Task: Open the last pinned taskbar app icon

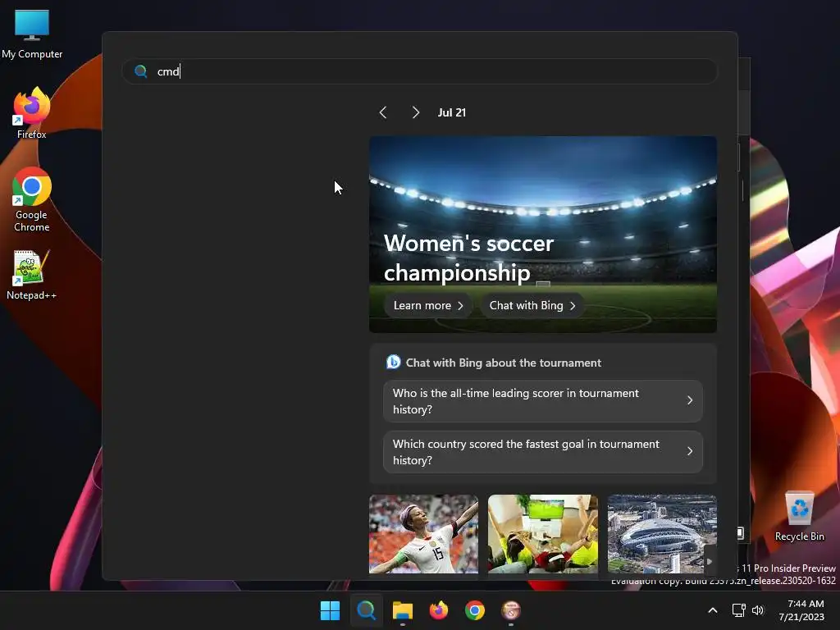Action: point(511,610)
